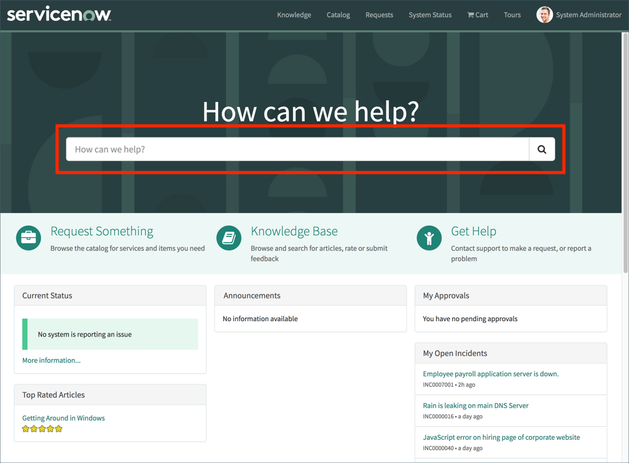Open Getting Around in Windows article

click(x=63, y=418)
